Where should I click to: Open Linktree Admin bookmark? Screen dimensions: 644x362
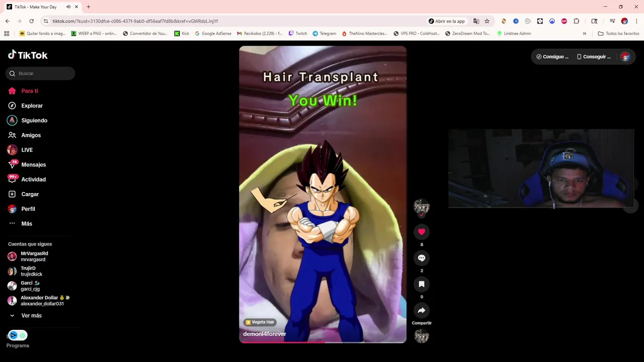[514, 34]
